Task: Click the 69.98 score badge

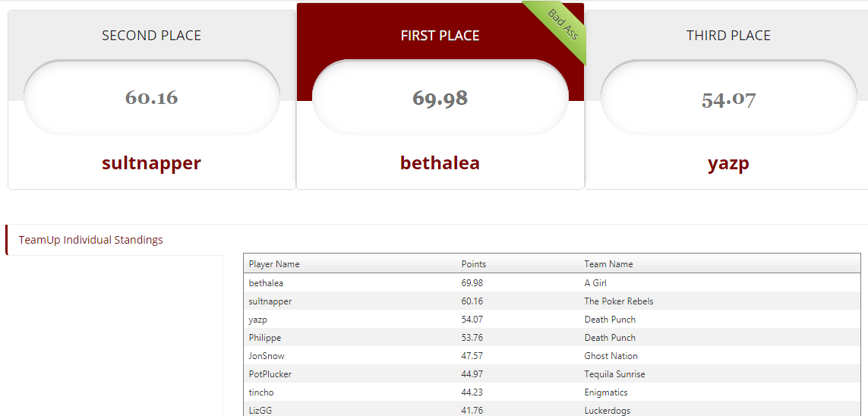Action: click(x=440, y=98)
